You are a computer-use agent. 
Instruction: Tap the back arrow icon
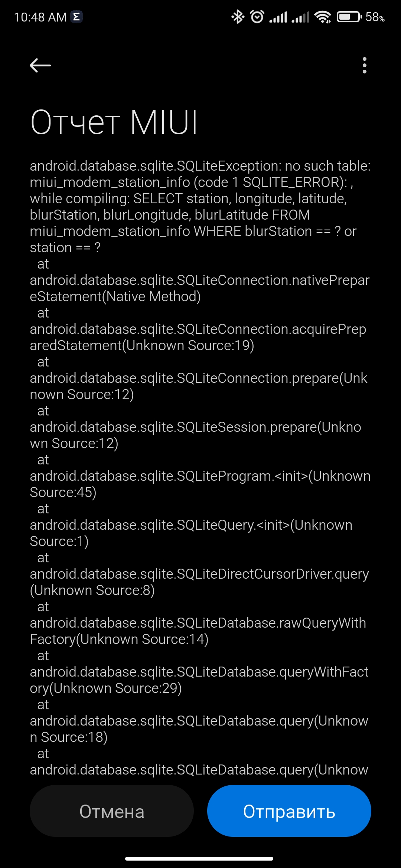click(40, 66)
